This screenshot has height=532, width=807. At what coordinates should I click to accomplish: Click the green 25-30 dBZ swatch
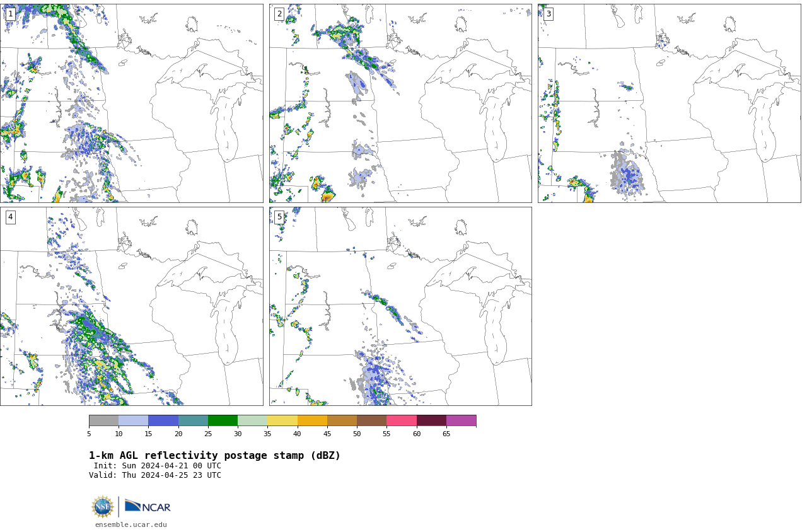(223, 420)
